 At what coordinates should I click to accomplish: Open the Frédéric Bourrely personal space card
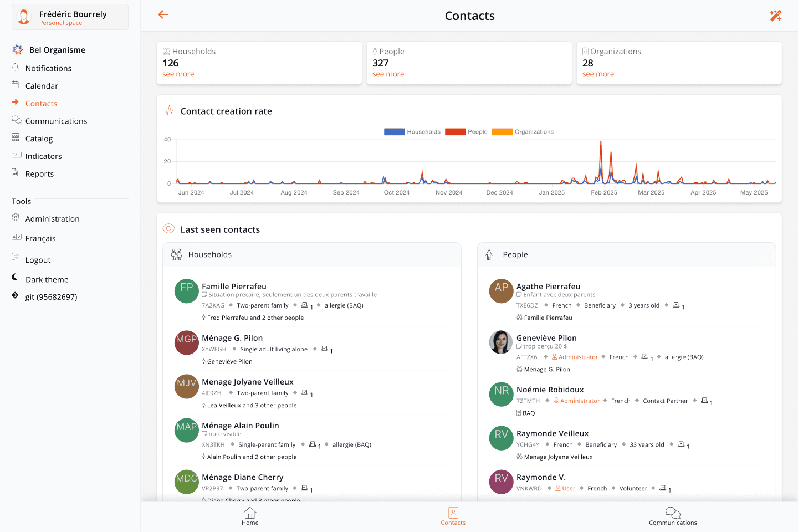[x=70, y=17]
